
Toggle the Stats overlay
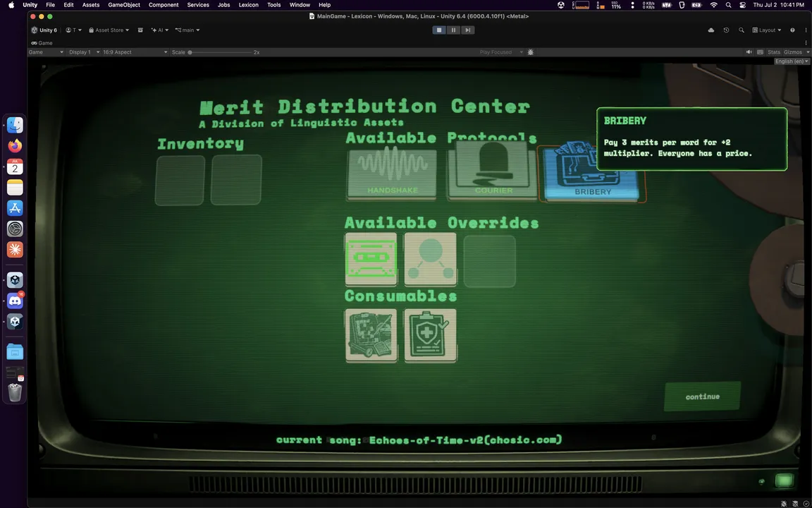(774, 52)
